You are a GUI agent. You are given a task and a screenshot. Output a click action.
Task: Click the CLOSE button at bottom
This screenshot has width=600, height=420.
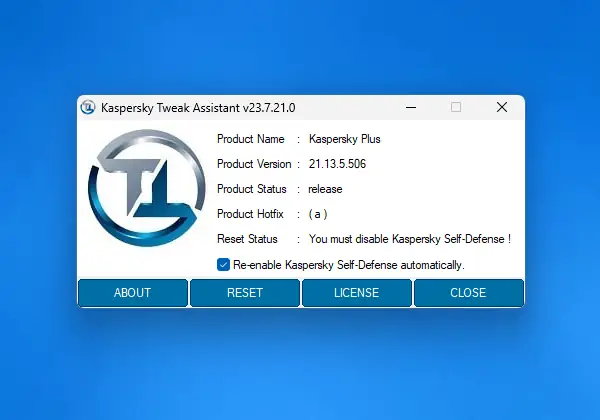pos(468,293)
